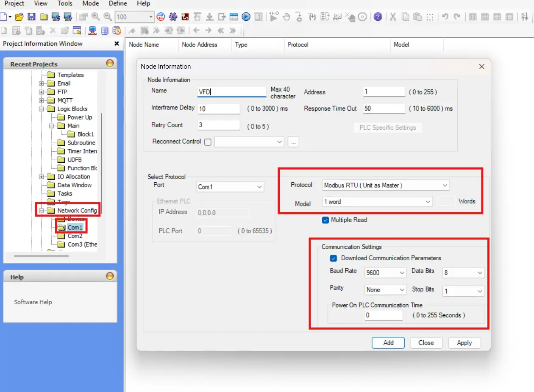Click the save floppy disk icon
Screen dimensions: 534x392
pyautogui.click(x=31, y=17)
